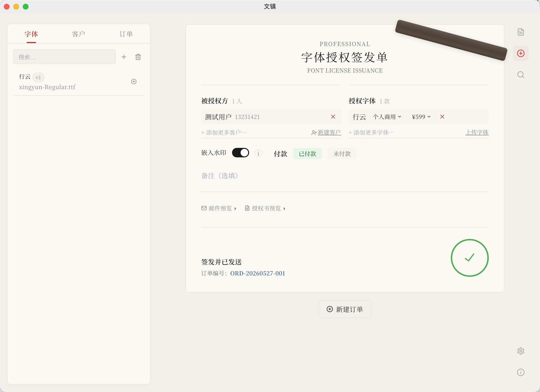Open settings gear icon
This screenshot has height=392, width=540.
(521, 351)
